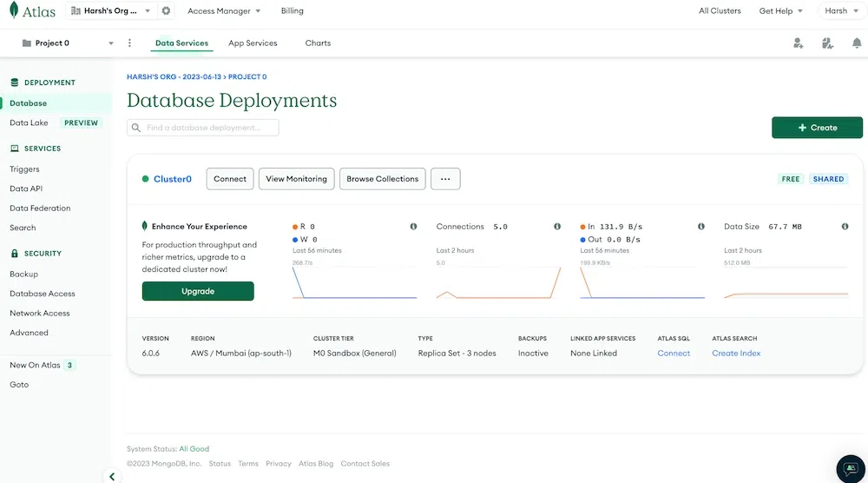Expand the Project 0 selector
The image size is (868, 483).
tap(68, 43)
